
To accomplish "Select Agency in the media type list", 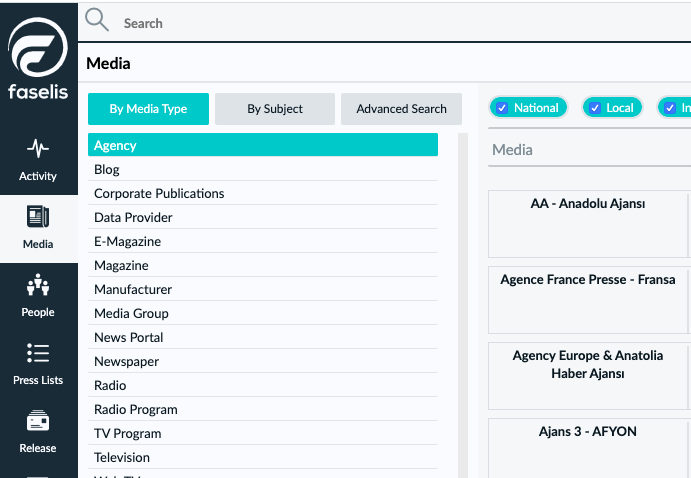I will point(263,145).
